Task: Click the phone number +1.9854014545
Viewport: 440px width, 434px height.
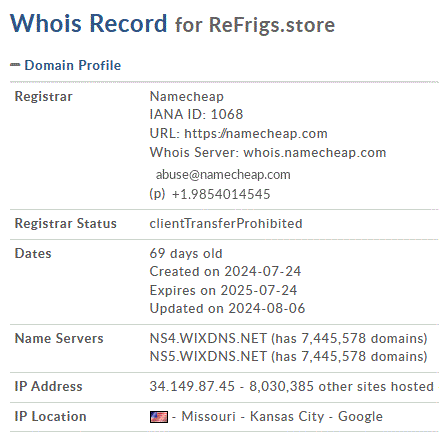Action: [x=221, y=194]
